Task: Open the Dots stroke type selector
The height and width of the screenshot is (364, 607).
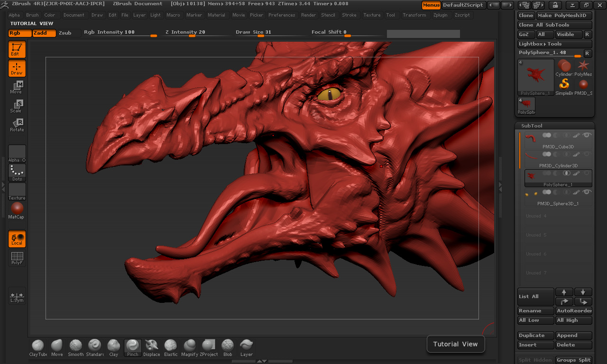Action: click(17, 173)
